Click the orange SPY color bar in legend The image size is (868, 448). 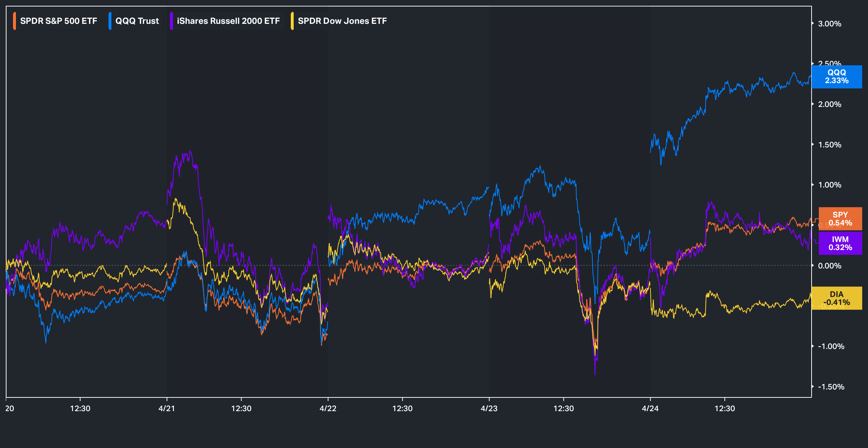pyautogui.click(x=14, y=21)
